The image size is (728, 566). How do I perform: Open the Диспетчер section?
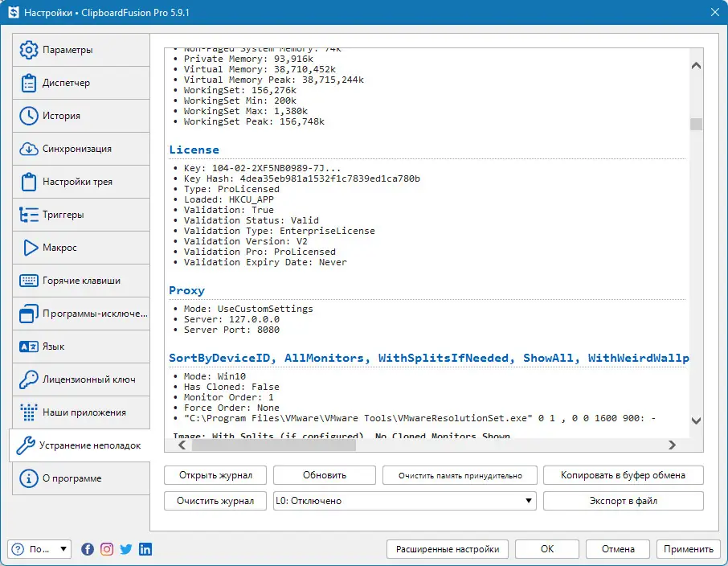[81, 83]
